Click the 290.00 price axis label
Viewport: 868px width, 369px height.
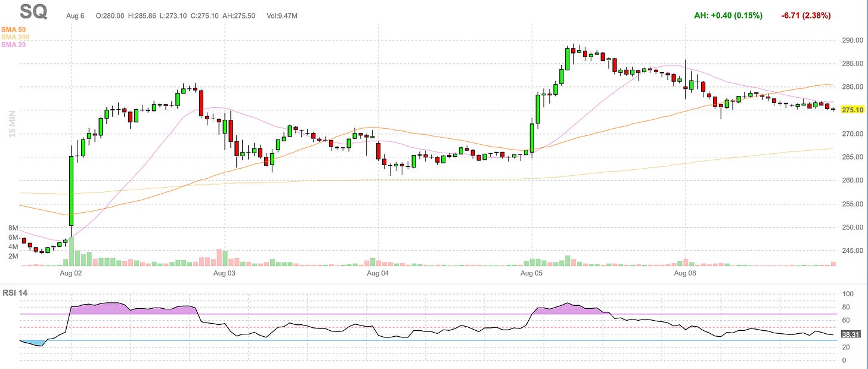[852, 41]
